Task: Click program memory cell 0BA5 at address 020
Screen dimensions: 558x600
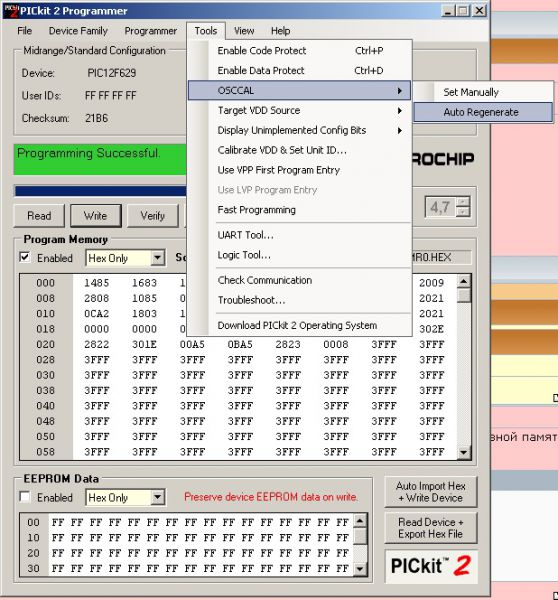Action: (240, 344)
